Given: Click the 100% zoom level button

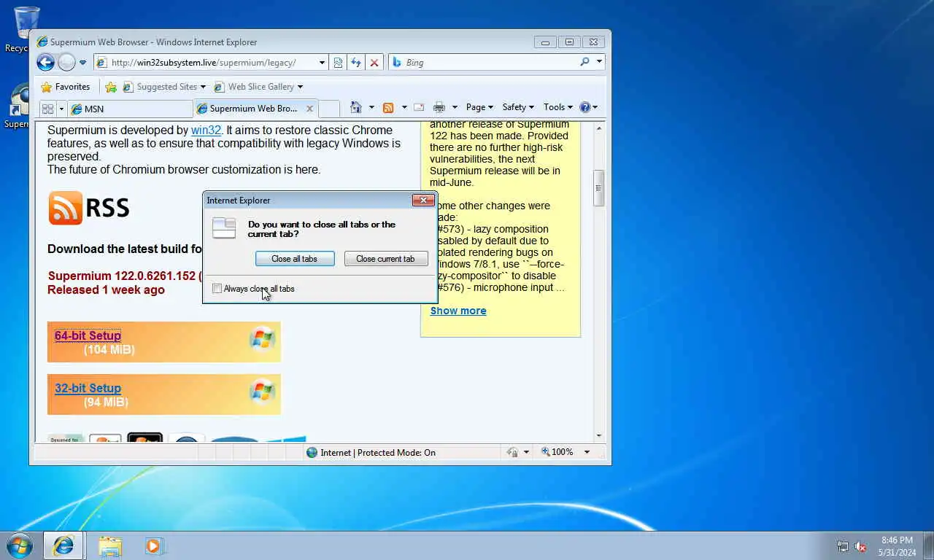Looking at the screenshot, I should coord(557,452).
